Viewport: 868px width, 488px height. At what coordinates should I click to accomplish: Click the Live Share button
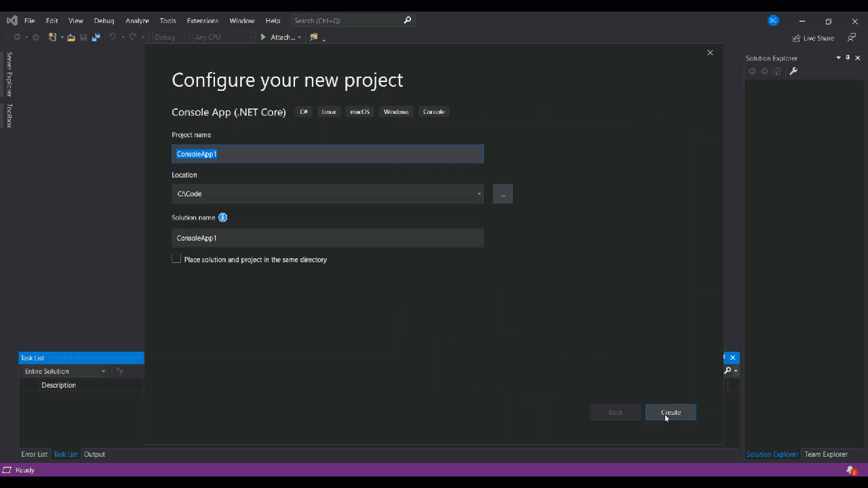click(x=813, y=38)
